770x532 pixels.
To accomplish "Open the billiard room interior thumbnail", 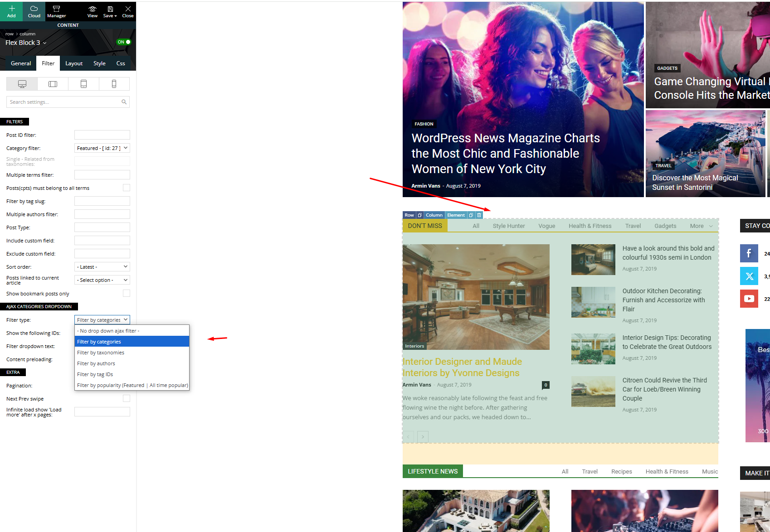I will pos(476,297).
